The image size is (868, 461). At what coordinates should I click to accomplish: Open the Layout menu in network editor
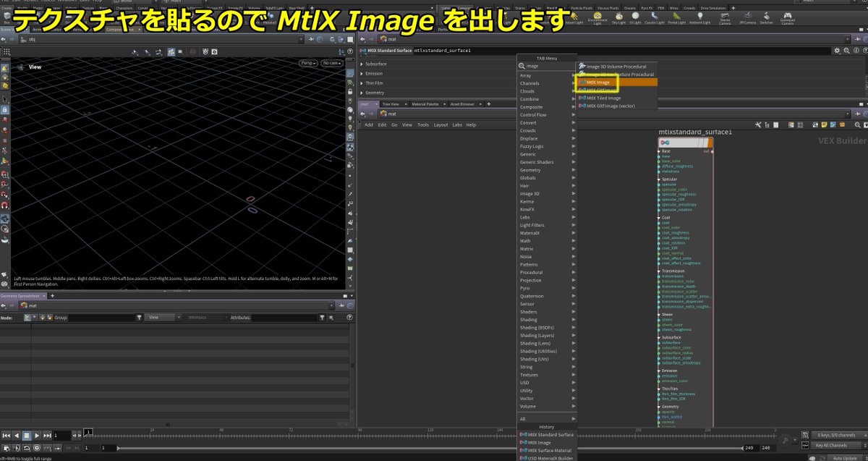click(441, 124)
